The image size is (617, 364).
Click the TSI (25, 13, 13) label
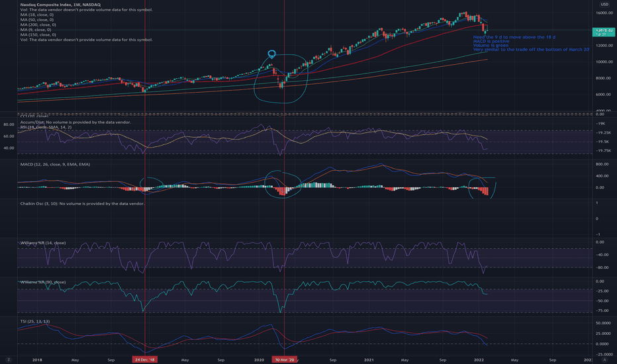[x=35, y=322]
